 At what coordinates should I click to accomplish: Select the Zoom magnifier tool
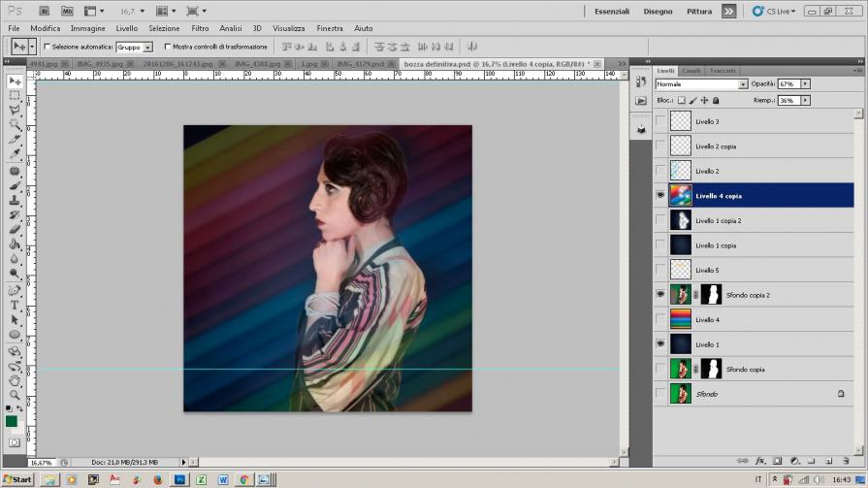[15, 395]
